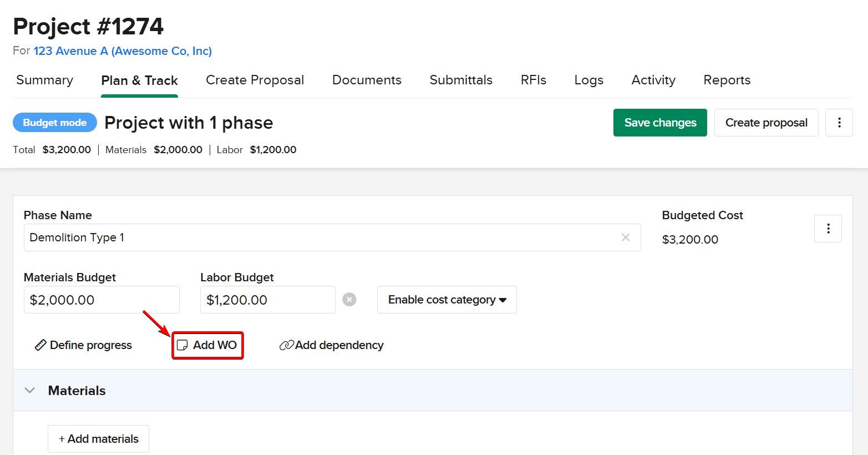Go to the Submittals tab
Image resolution: width=868 pixels, height=455 pixels.
click(x=460, y=80)
